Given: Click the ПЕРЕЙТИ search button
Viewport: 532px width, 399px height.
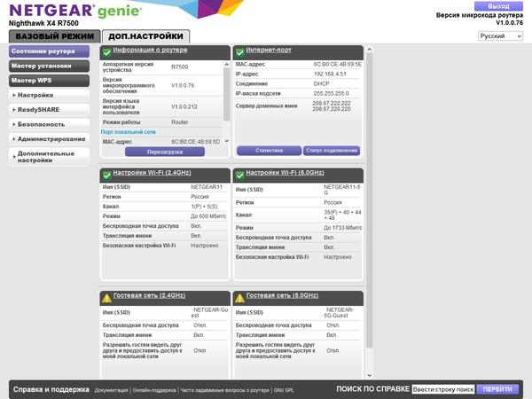Looking at the screenshot, I should coord(497,389).
